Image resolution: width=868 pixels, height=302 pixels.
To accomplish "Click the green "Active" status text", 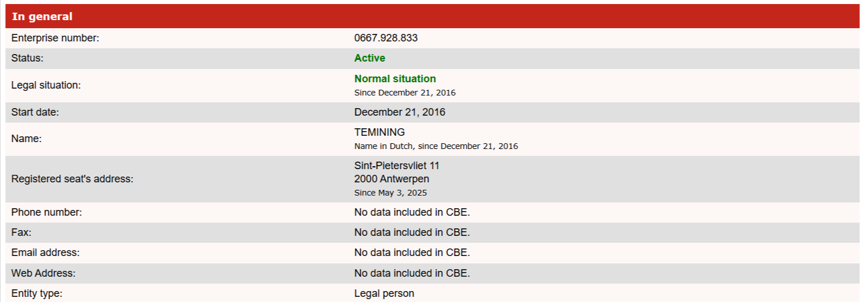I will (370, 58).
